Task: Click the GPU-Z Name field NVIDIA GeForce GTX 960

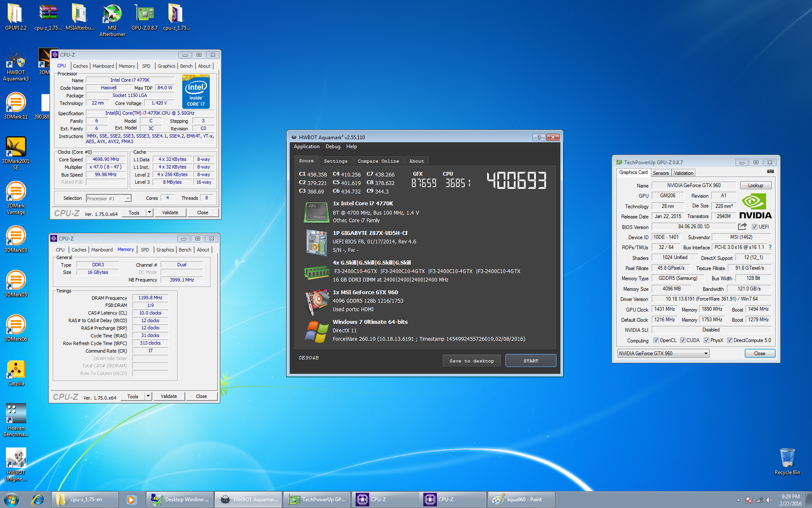Action: 694,185
